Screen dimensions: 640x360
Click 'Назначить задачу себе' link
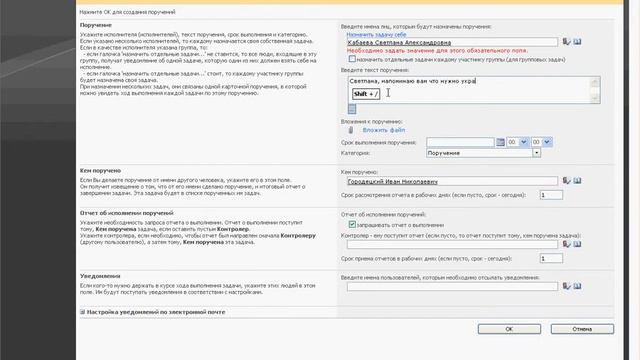click(376, 35)
